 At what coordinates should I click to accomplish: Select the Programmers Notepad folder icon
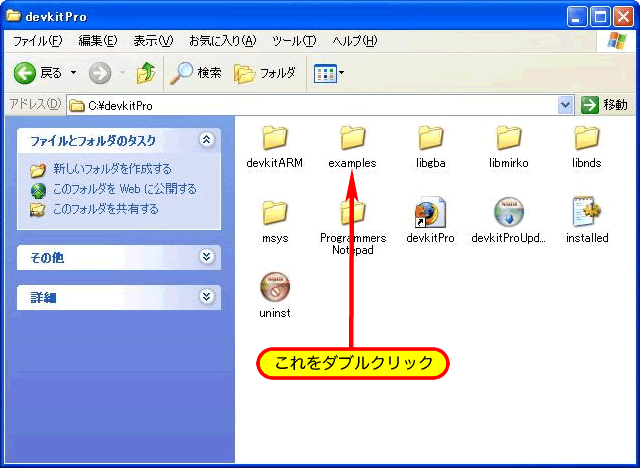353,213
